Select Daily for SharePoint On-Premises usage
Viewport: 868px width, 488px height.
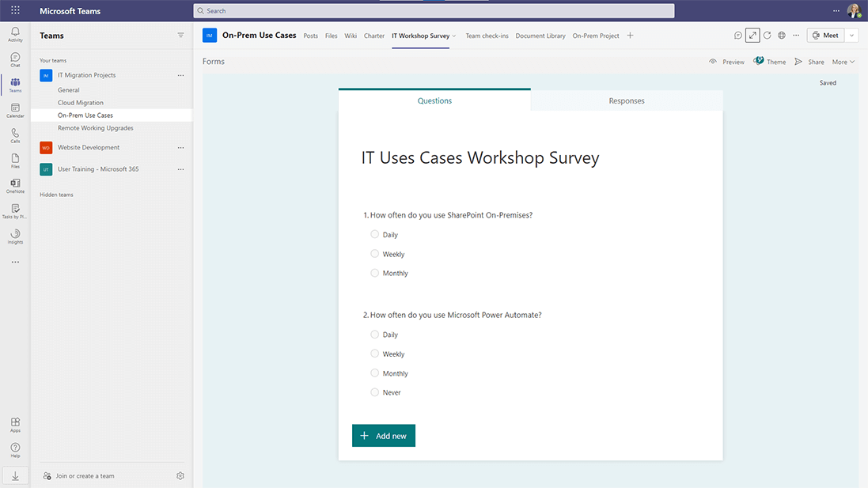(x=374, y=234)
